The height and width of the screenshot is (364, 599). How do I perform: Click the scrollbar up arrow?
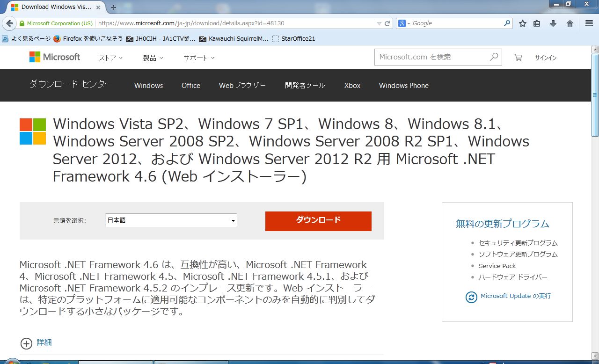[x=595, y=50]
